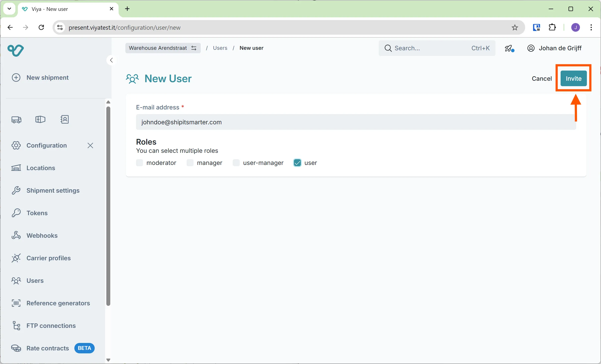This screenshot has height=364, width=601.
Task: Enable the moderator role checkbox
Action: click(140, 163)
